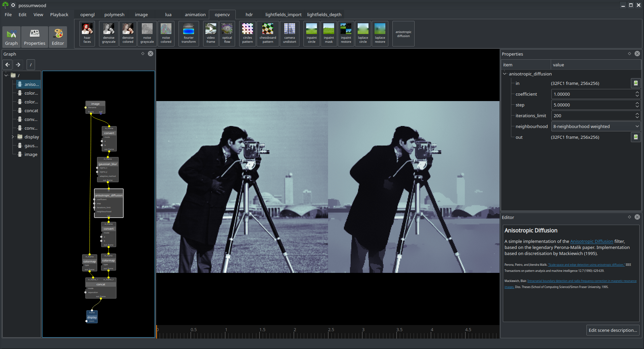The height and width of the screenshot is (349, 644).
Task: Increase coefficient value with up arrow
Action: [x=637, y=92]
